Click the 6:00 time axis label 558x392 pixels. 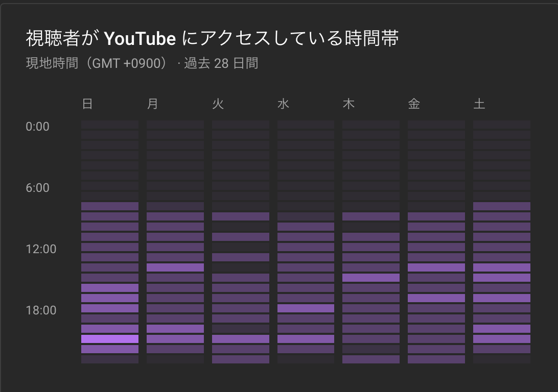[x=37, y=188]
